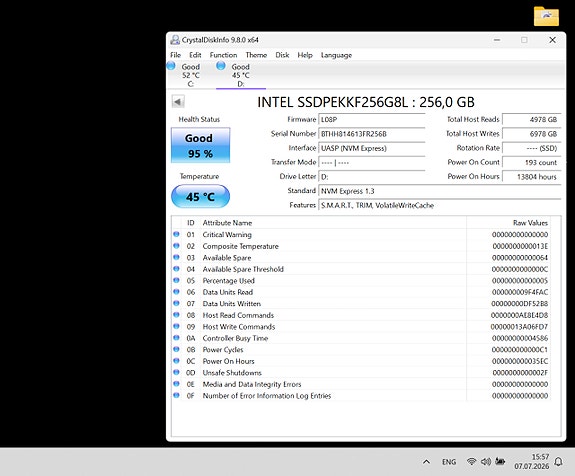The width and height of the screenshot is (575, 476).
Task: Click raw value 0000013A06FD7
Action: point(519,327)
